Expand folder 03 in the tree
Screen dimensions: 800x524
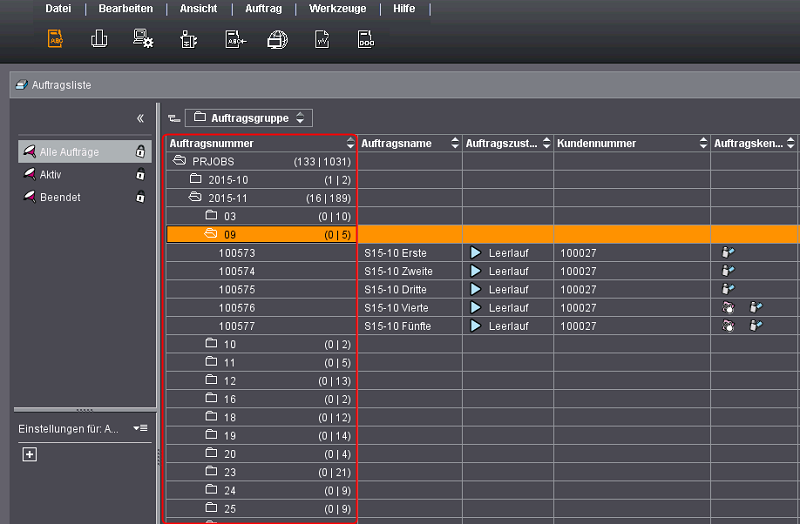pos(211,215)
